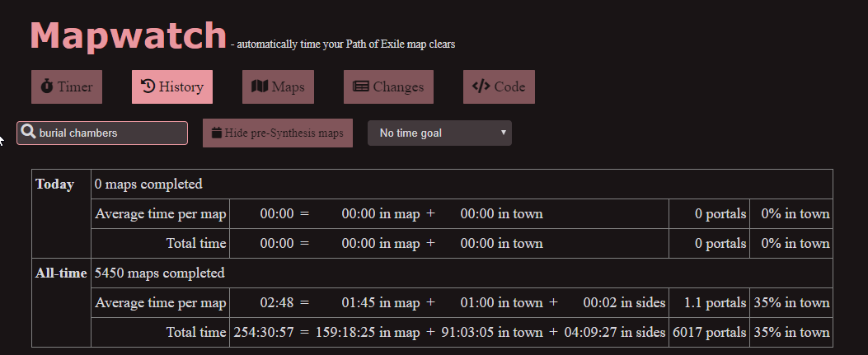Open the No time goal dropdown
The image size is (868, 355).
click(437, 133)
